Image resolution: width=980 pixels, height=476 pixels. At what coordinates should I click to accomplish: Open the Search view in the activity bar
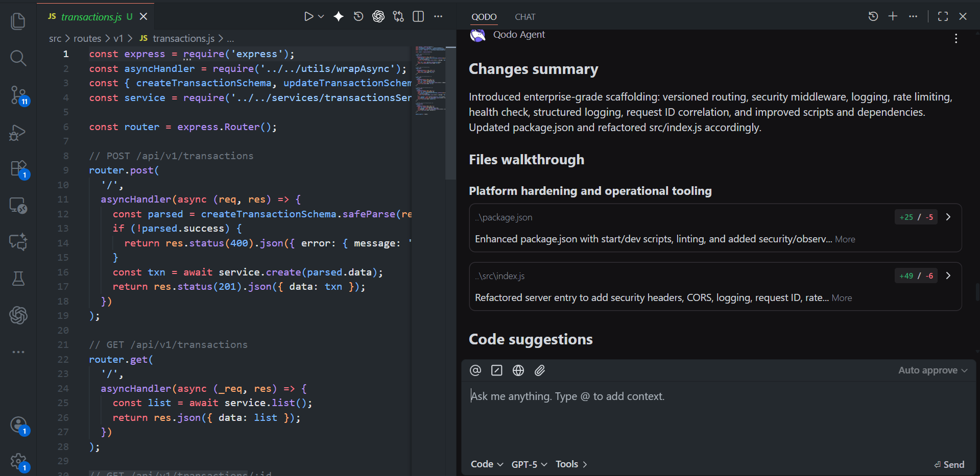18,58
